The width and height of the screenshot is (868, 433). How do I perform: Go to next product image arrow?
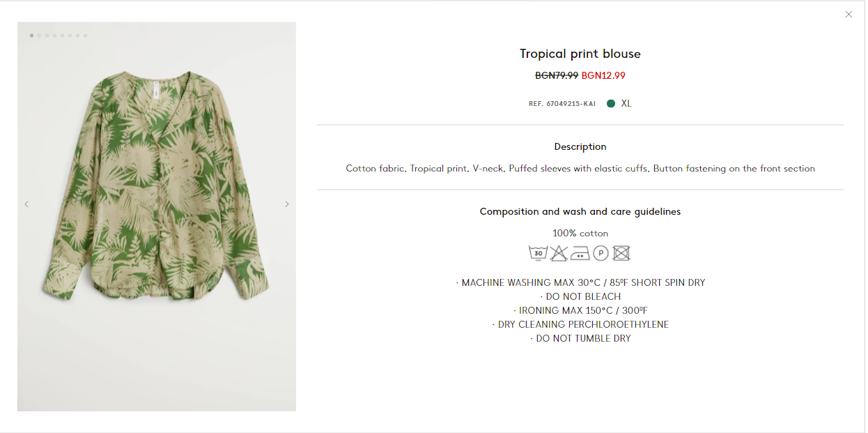pyautogui.click(x=286, y=204)
